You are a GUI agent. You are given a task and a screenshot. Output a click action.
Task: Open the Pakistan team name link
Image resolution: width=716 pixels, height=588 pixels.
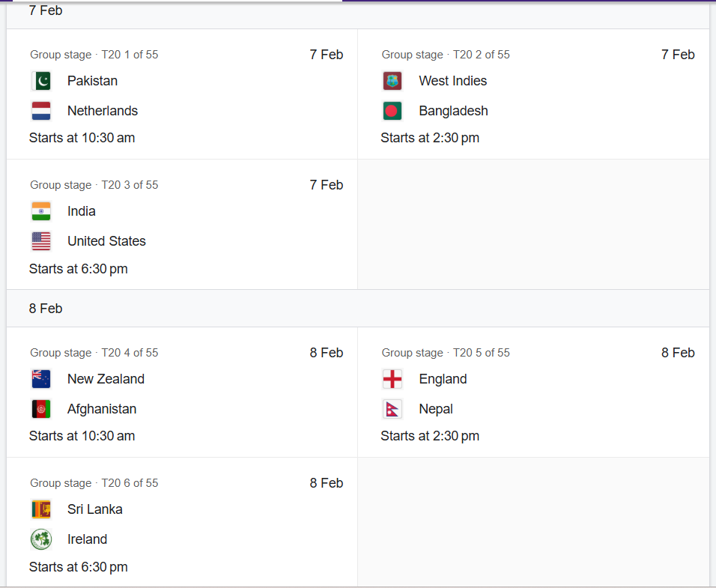[x=92, y=81]
